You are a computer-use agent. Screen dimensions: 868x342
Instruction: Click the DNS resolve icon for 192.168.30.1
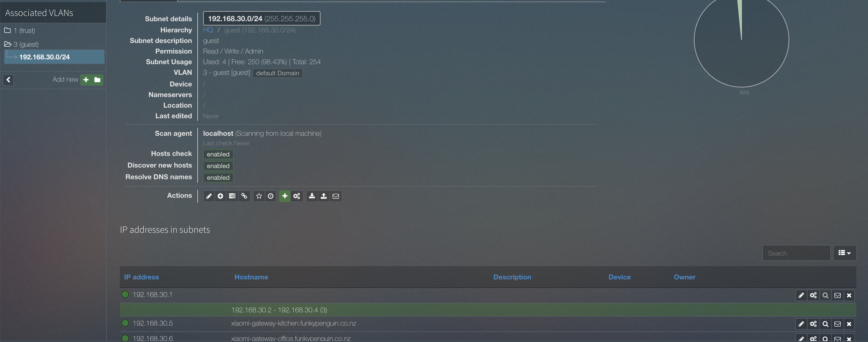click(826, 294)
